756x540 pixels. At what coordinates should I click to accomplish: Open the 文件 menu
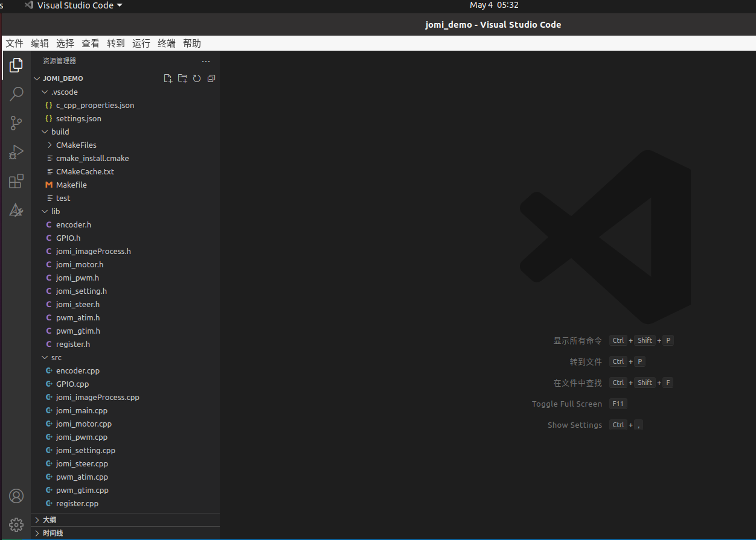(14, 43)
